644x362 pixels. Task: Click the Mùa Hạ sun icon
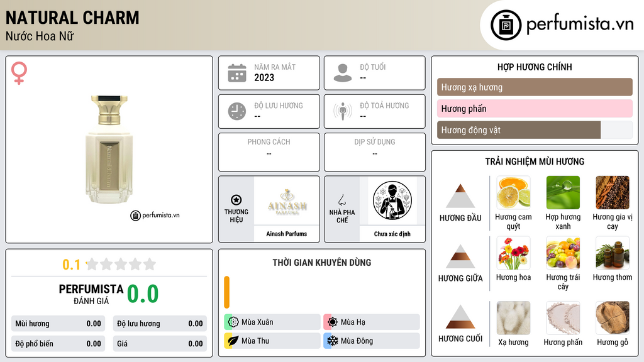click(333, 322)
